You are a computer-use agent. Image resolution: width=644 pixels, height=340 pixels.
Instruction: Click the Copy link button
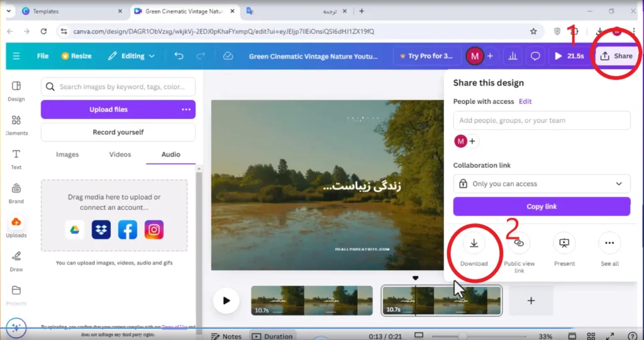(541, 207)
